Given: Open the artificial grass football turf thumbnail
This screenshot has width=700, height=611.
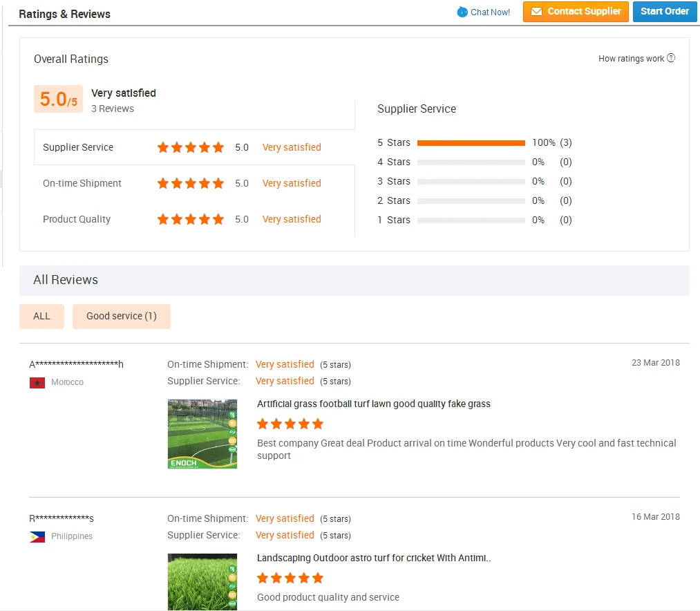Looking at the screenshot, I should [202, 433].
